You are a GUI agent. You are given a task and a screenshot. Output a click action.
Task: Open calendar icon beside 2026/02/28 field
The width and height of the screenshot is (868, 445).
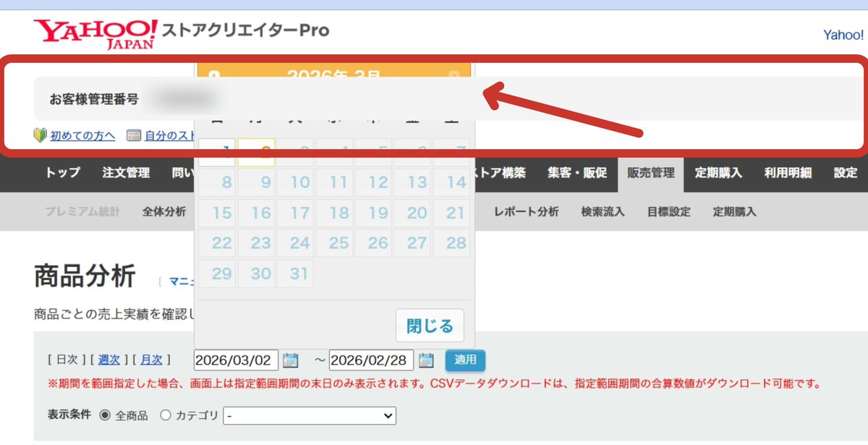426,360
